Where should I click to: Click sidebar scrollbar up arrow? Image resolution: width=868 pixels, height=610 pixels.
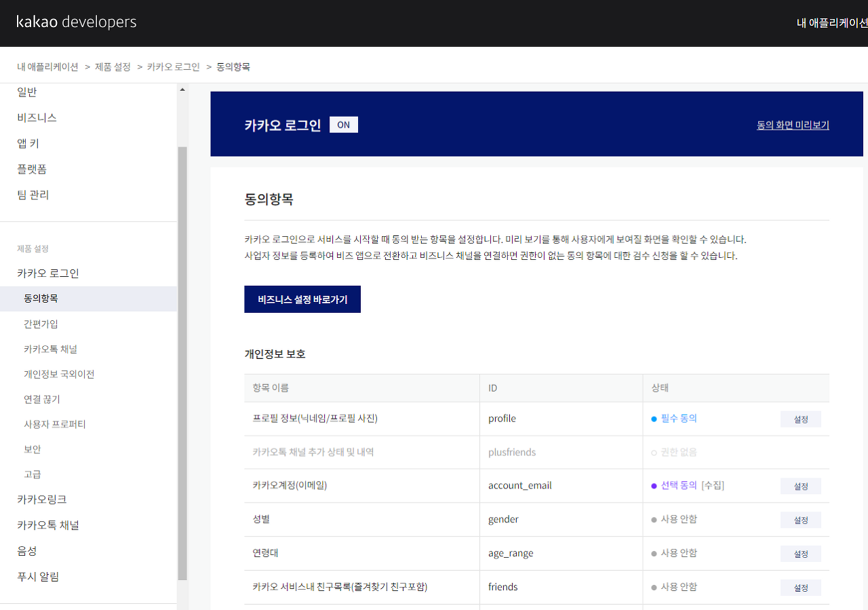pyautogui.click(x=182, y=90)
